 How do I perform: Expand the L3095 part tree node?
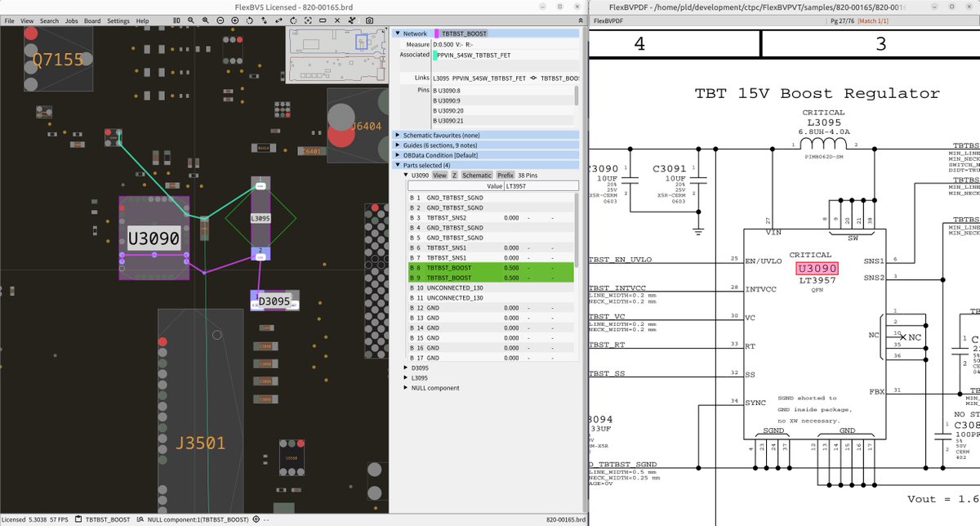tap(406, 378)
